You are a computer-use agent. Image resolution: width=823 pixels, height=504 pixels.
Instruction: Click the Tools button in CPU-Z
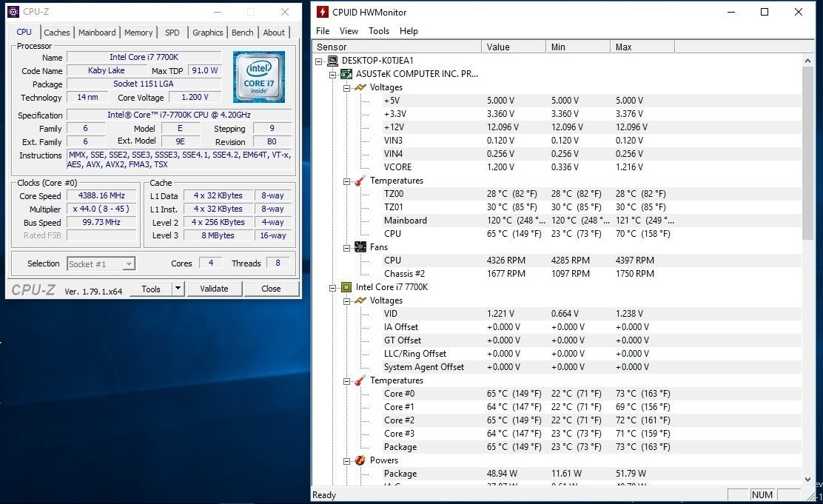[151, 289]
